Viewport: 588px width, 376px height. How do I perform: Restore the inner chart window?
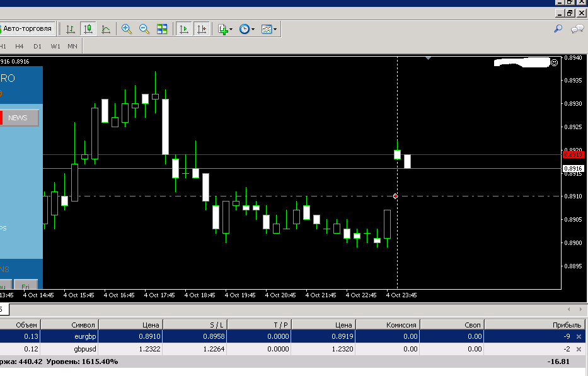point(570,13)
